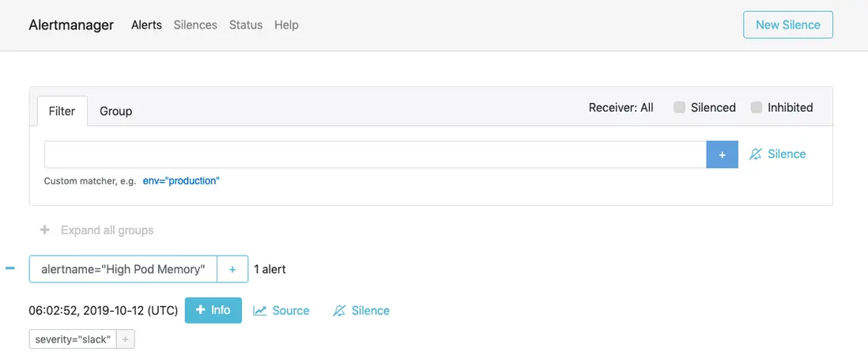Click the Silence link beside filter bar
The width and height of the screenshot is (868, 364).
(777, 154)
